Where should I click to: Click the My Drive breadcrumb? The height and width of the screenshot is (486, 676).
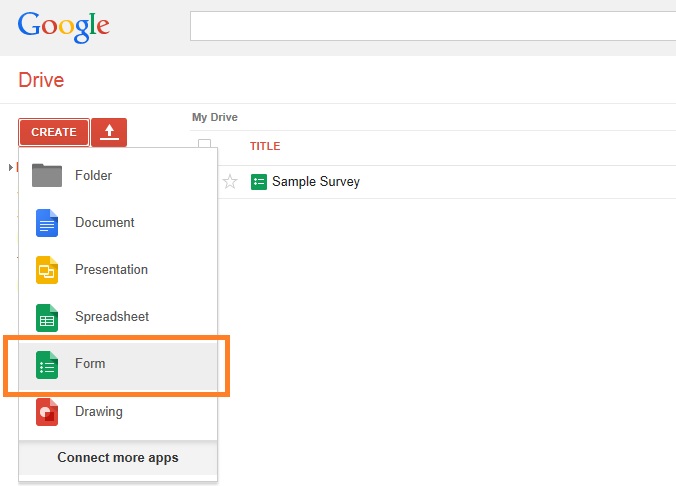pos(215,117)
